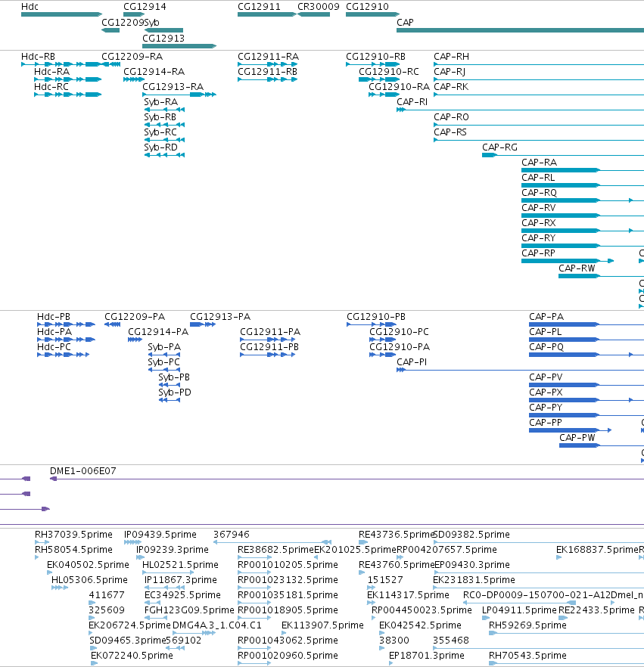The height and width of the screenshot is (667, 644).
Task: Select transcript CAP-RS
Action: coord(539,140)
